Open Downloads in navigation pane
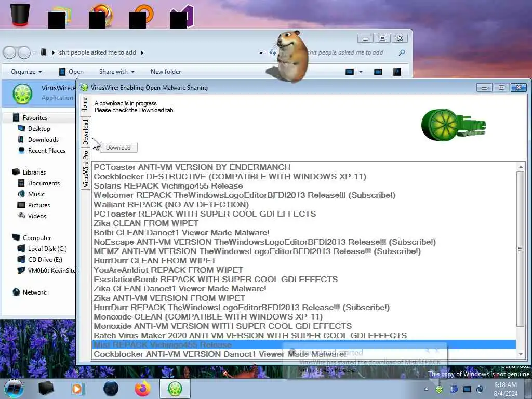This screenshot has width=532, height=399. (43, 139)
